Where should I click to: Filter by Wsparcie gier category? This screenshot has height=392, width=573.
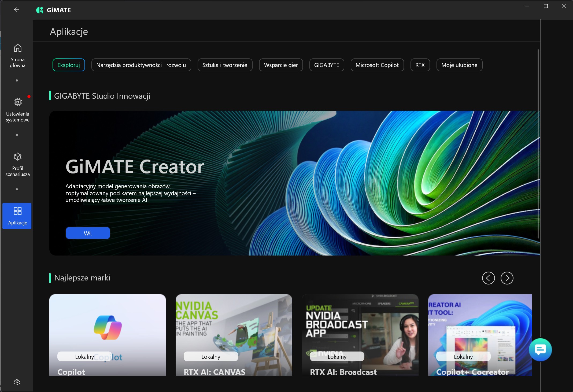281,65
